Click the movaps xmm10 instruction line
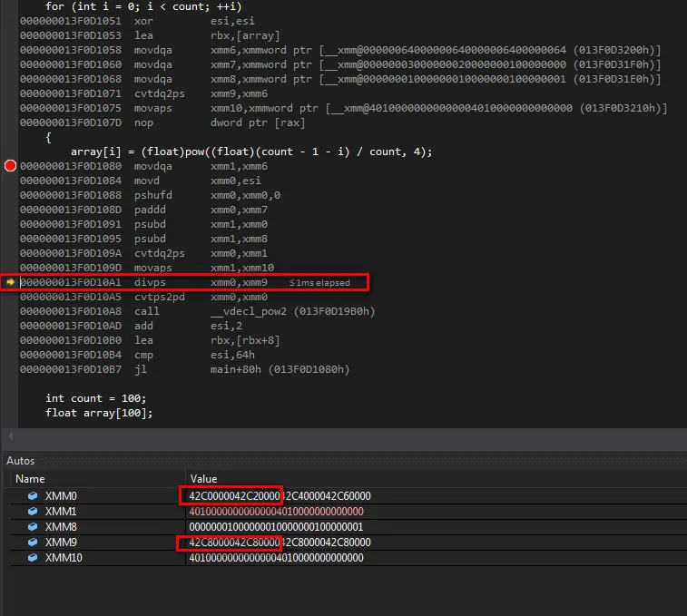Image resolution: width=687 pixels, height=616 pixels. (x=343, y=108)
